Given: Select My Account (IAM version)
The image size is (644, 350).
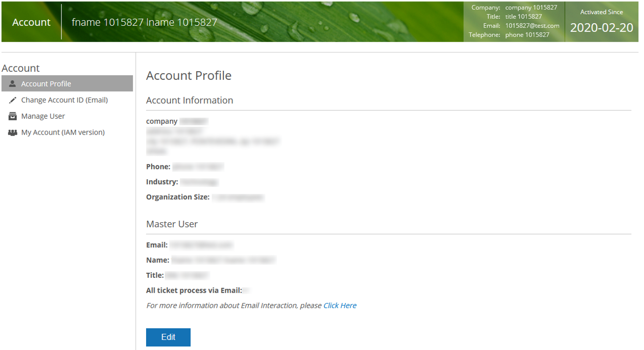Looking at the screenshot, I should 63,133.
